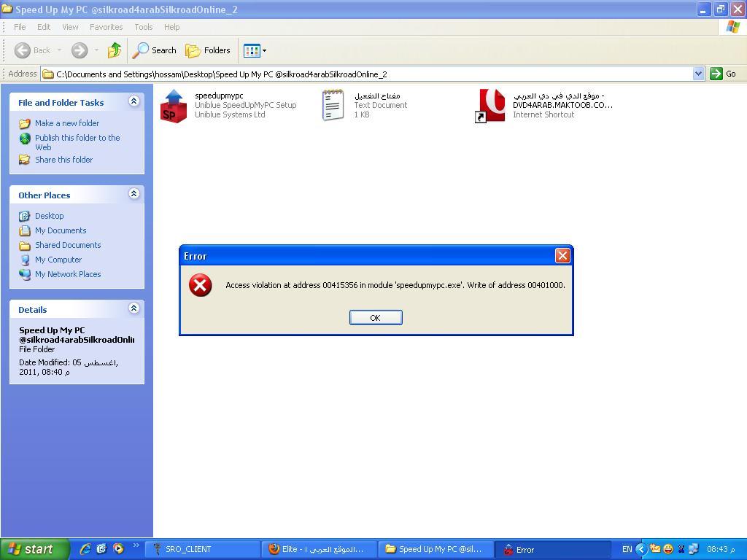Click Publish this folder to the Web
Screen dimensions: 747x560
[x=77, y=142]
